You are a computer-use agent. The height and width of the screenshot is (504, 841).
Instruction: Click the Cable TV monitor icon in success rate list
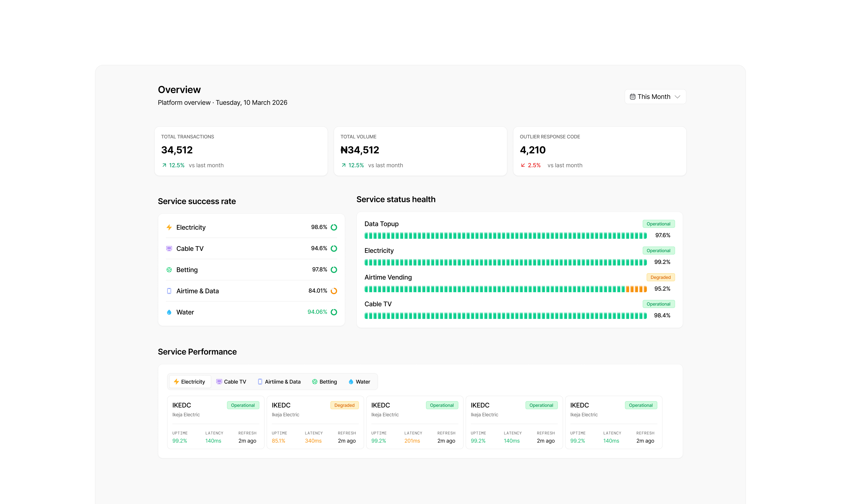[169, 248]
